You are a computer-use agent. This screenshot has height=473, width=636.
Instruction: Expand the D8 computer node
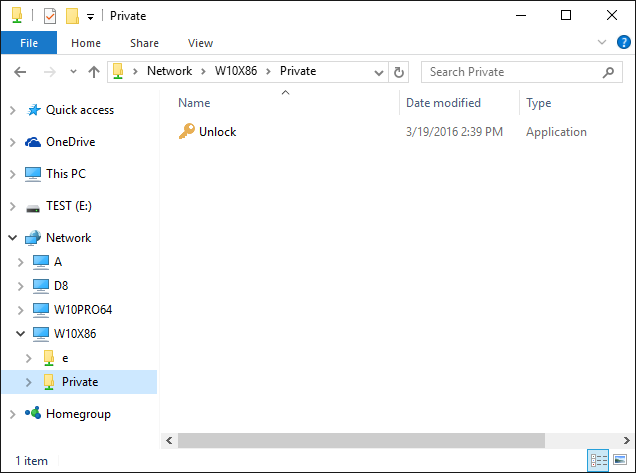[20, 286]
